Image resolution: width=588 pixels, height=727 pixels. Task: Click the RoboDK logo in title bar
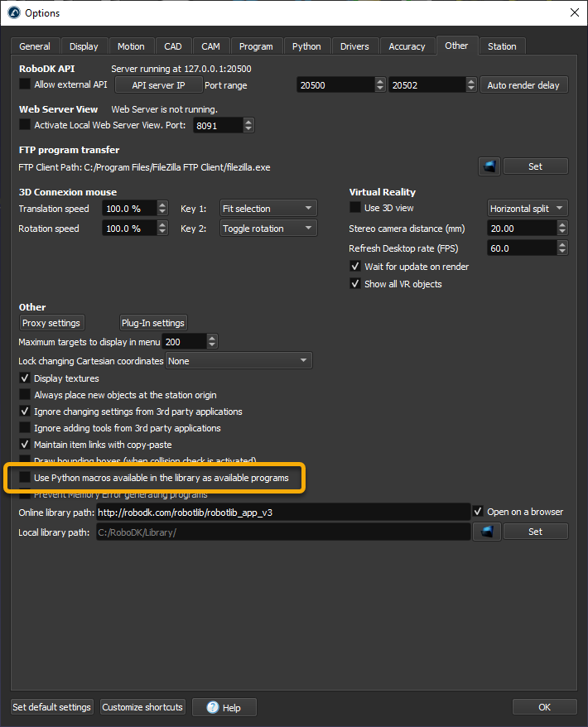(x=12, y=12)
